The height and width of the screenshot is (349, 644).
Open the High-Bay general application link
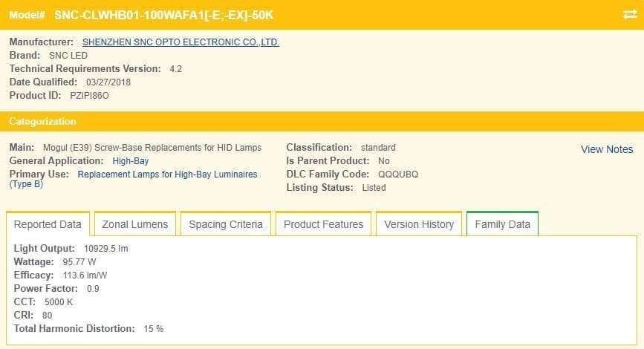click(x=131, y=161)
